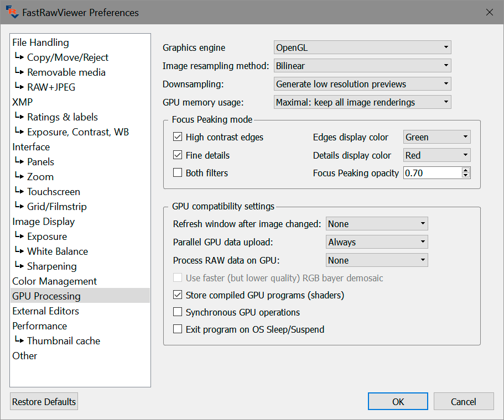The width and height of the screenshot is (504, 420).
Task: Open the Graphics engine dropdown
Action: pos(362,48)
